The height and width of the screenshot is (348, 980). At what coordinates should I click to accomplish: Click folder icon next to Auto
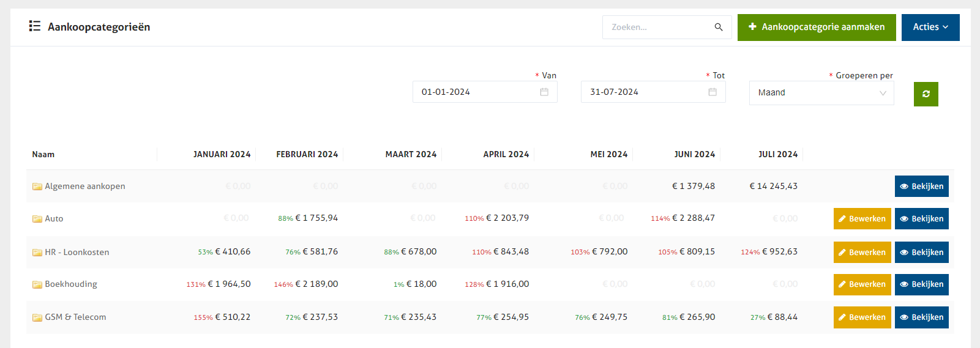point(37,219)
